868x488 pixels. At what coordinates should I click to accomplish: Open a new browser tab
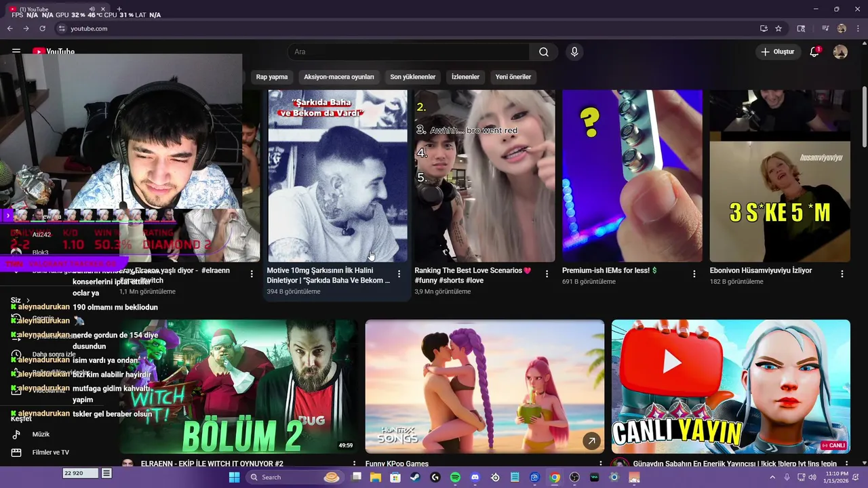point(119,9)
